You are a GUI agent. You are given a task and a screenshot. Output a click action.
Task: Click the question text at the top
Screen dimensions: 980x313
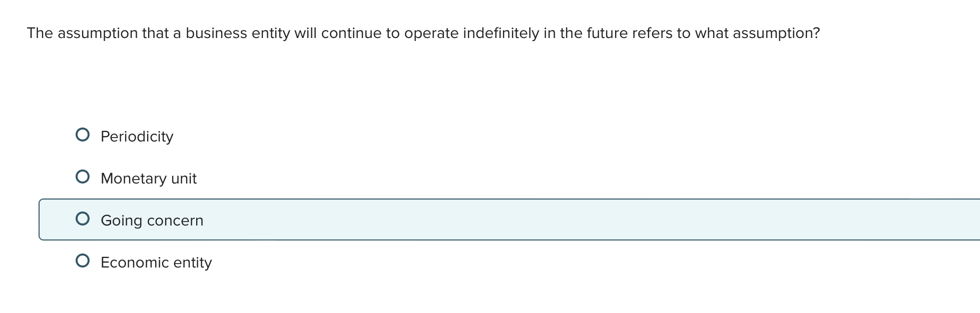coord(423,33)
